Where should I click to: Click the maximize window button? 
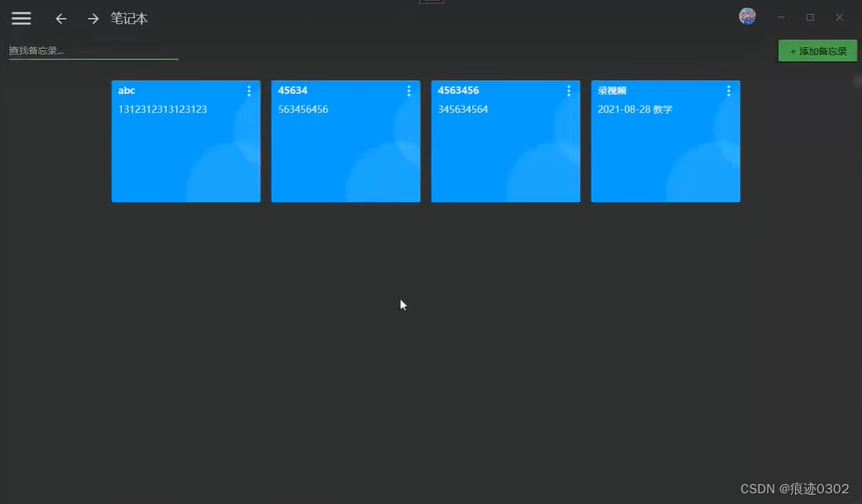click(809, 16)
